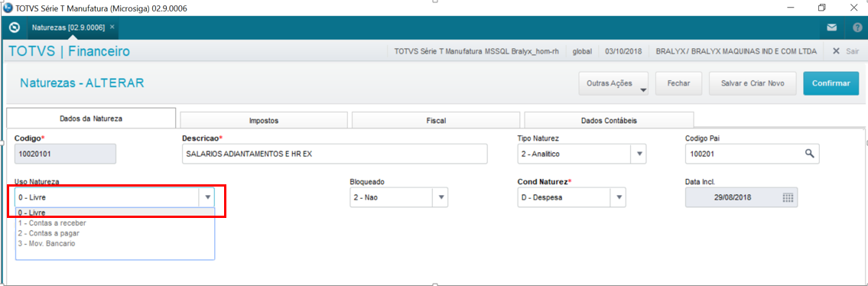Open the help question mark icon
This screenshot has height=286, width=868.
(857, 27)
